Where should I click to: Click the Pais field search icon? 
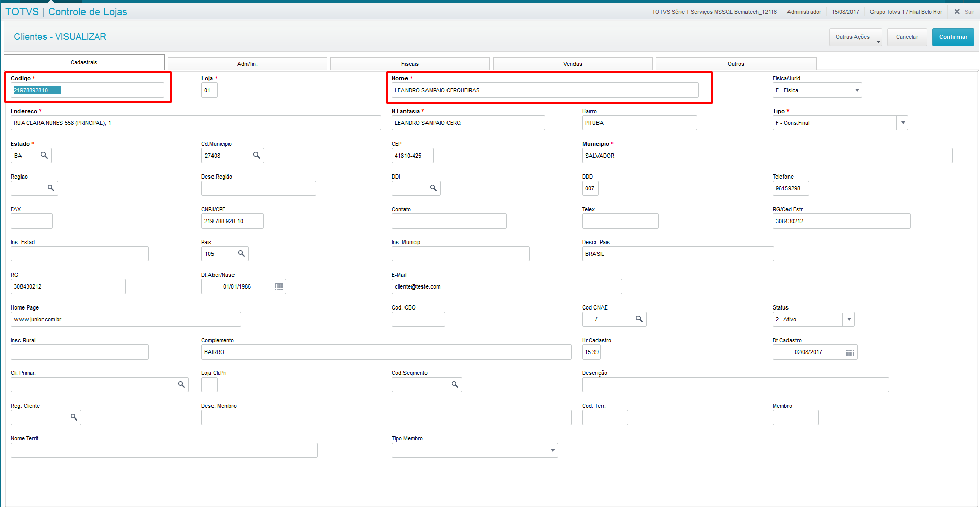241,254
